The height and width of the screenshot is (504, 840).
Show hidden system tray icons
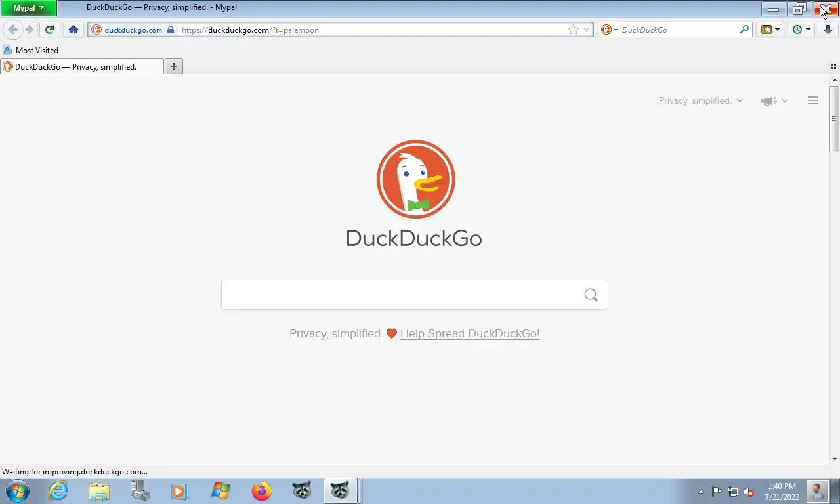[x=701, y=491]
